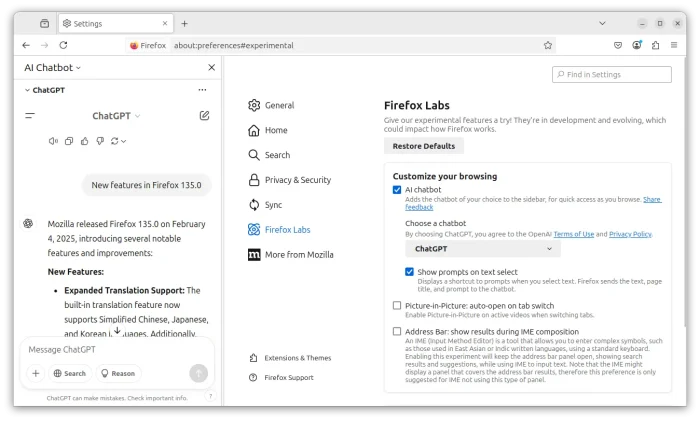The width and height of the screenshot is (700, 421).
Task: Open the Extensions puzzle icon in toolbar
Action: [x=655, y=45]
